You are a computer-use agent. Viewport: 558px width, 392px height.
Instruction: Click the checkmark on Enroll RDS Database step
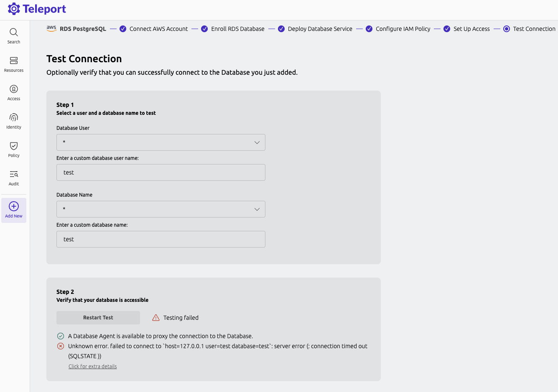pyautogui.click(x=204, y=28)
